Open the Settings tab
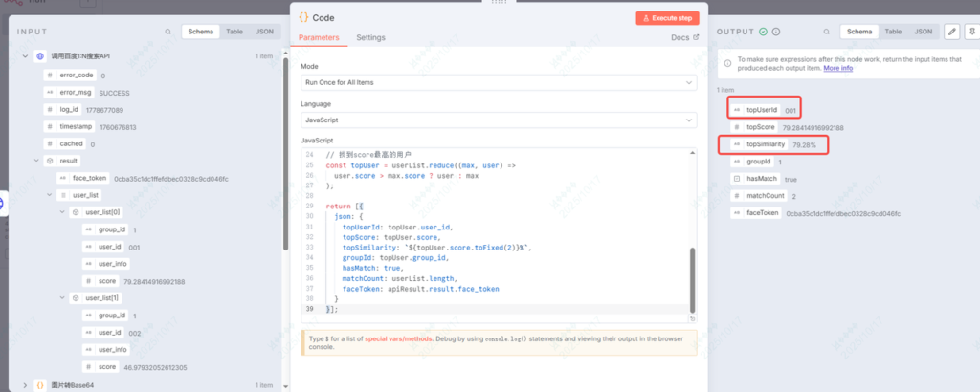Image resolution: width=980 pixels, height=392 pixels. [370, 38]
